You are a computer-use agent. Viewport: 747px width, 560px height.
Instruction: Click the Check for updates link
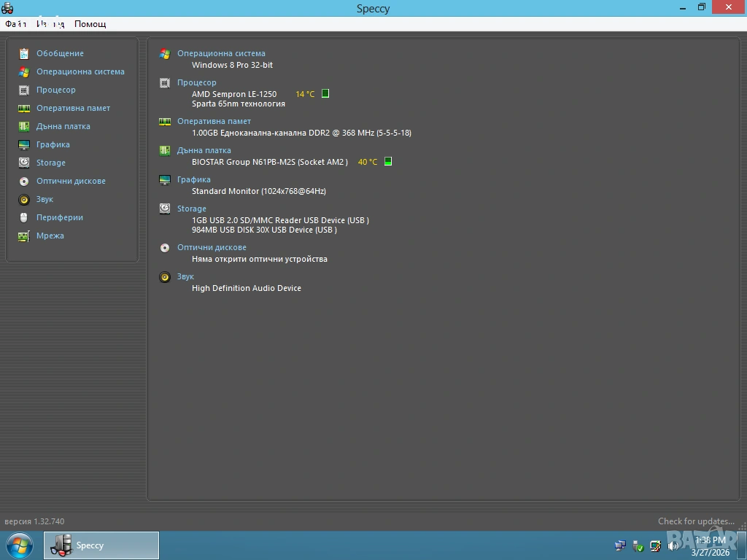pyautogui.click(x=696, y=521)
